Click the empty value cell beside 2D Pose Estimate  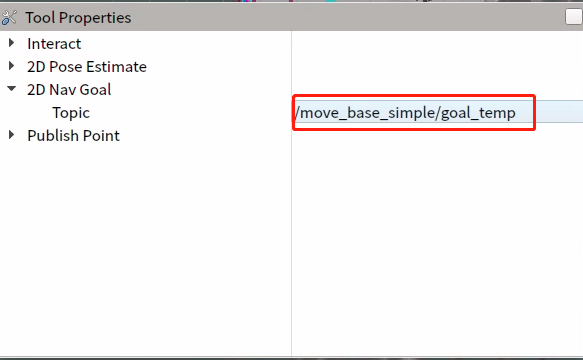[x=437, y=67]
